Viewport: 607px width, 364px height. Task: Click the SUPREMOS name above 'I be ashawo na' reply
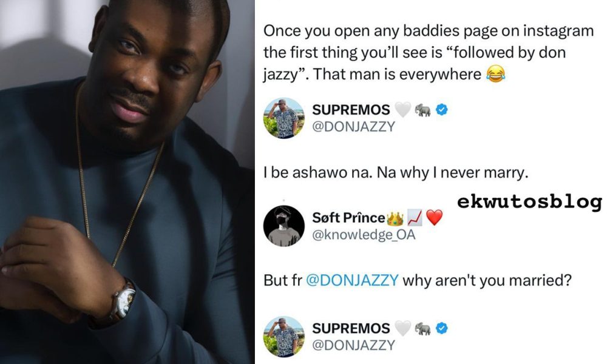coord(351,110)
